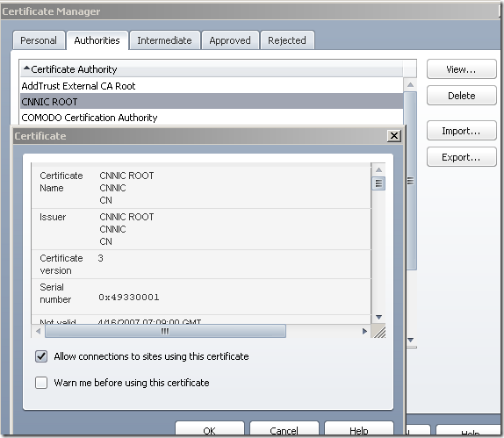Open the Approved tab
Screen dimensions: 504x438
[x=230, y=40]
